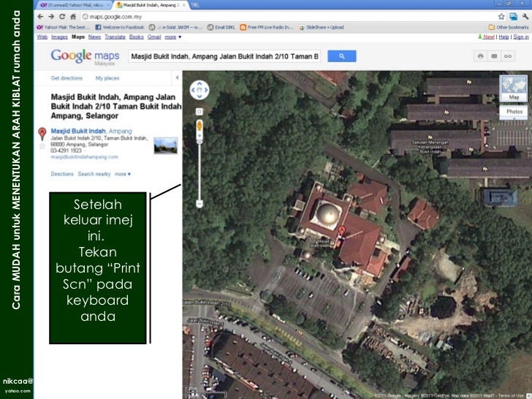The image size is (532, 399).
Task: Click the maps search input field
Action: 224,56
